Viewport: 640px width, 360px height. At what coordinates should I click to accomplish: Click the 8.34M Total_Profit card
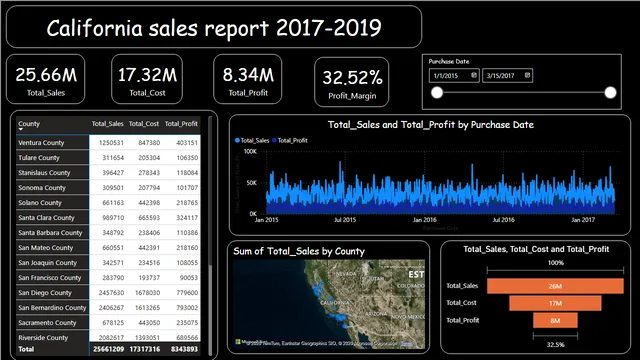248,79
